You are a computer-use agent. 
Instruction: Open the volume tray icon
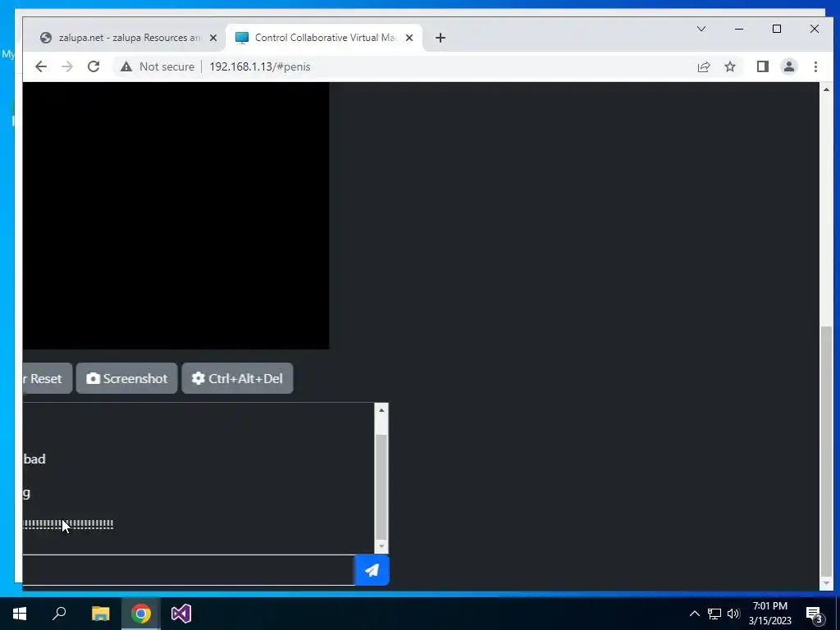click(733, 614)
